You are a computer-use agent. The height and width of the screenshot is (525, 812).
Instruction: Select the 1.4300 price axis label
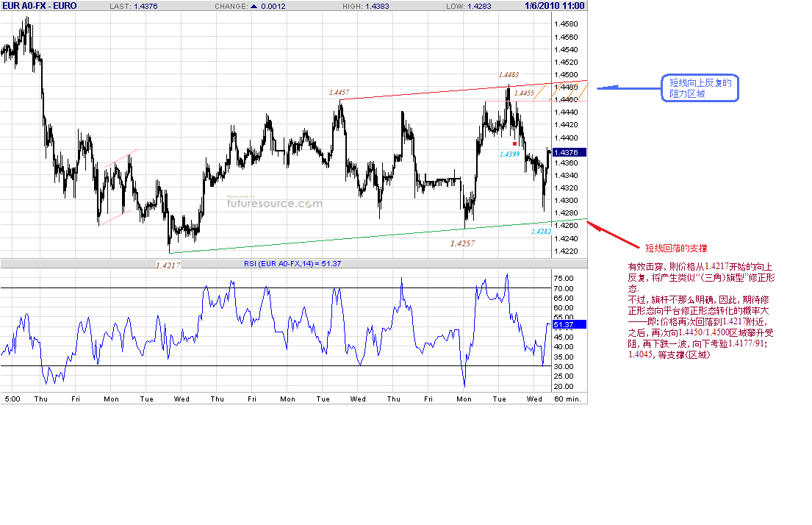[566, 200]
